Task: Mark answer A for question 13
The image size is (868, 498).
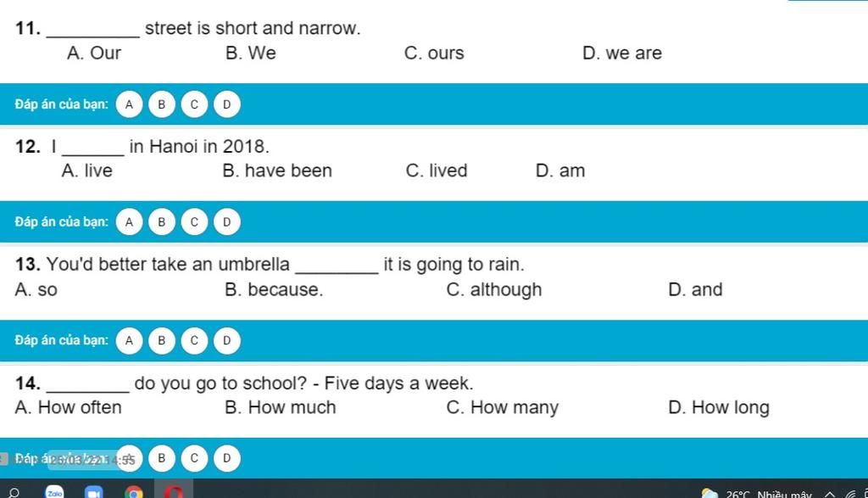Action: (x=129, y=340)
